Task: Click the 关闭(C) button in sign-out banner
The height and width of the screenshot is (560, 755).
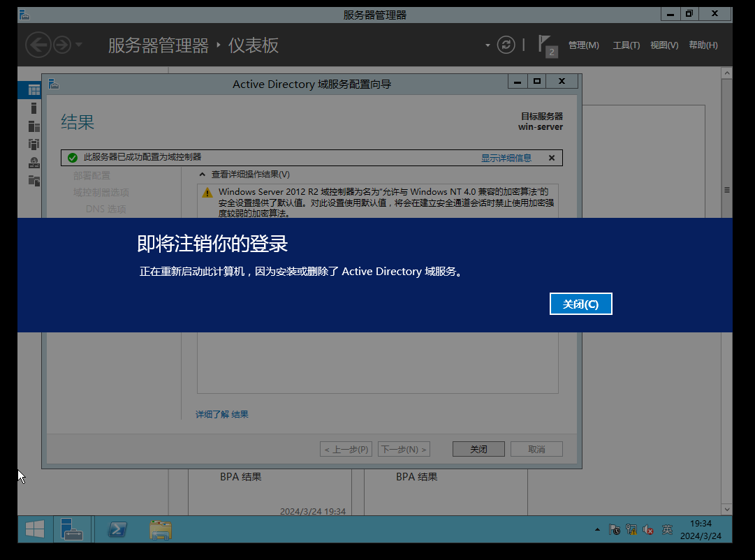Action: [x=580, y=304]
